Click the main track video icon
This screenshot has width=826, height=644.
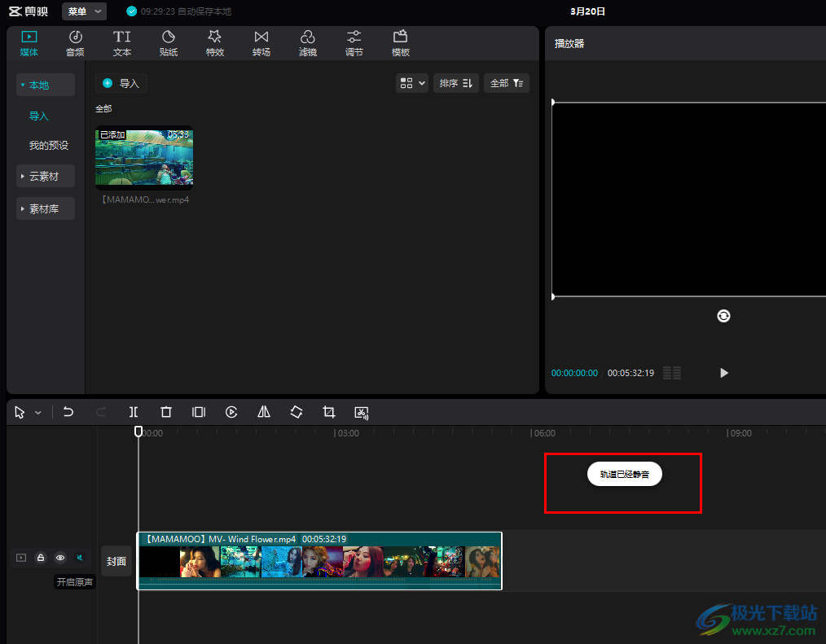click(x=21, y=558)
